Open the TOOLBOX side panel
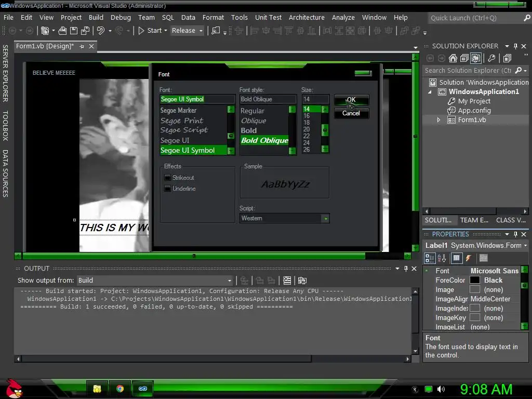Screen dimensions: 532x399 [5, 126]
